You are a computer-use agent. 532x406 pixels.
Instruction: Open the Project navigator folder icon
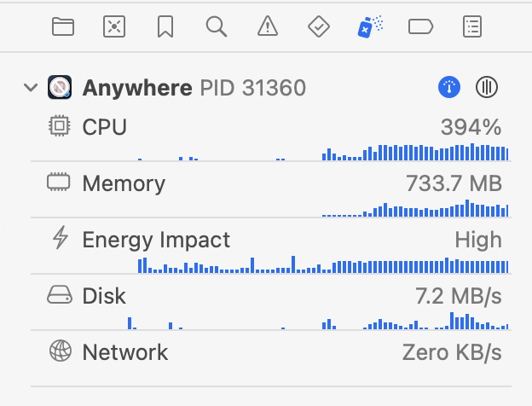63,26
